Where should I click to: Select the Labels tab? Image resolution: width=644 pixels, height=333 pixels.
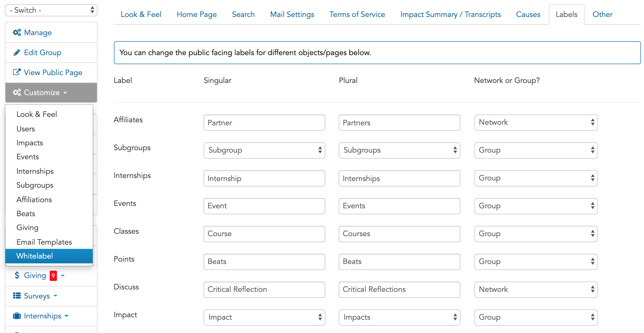tap(566, 15)
